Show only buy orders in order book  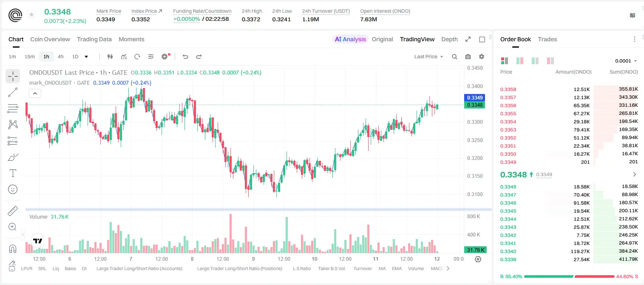coord(535,61)
